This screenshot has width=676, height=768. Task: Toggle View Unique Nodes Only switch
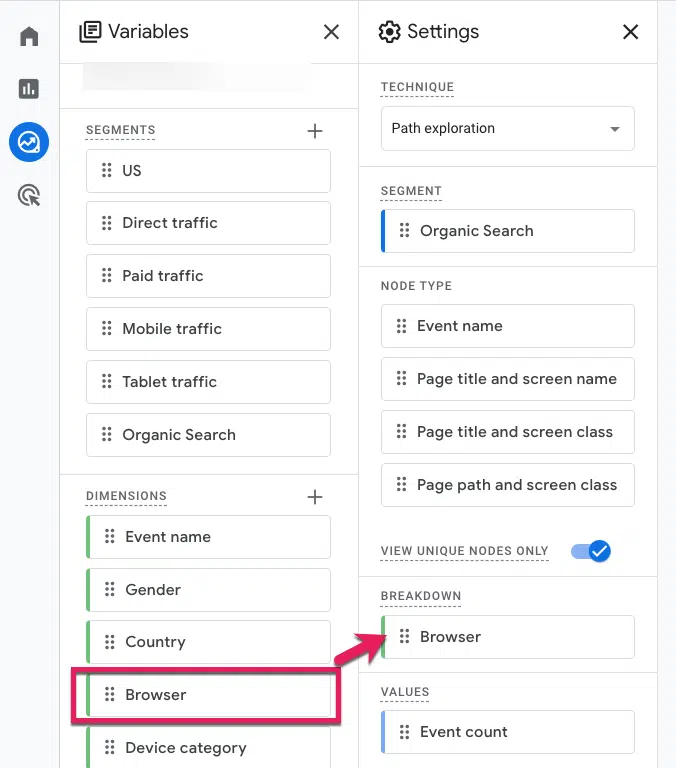click(x=591, y=551)
